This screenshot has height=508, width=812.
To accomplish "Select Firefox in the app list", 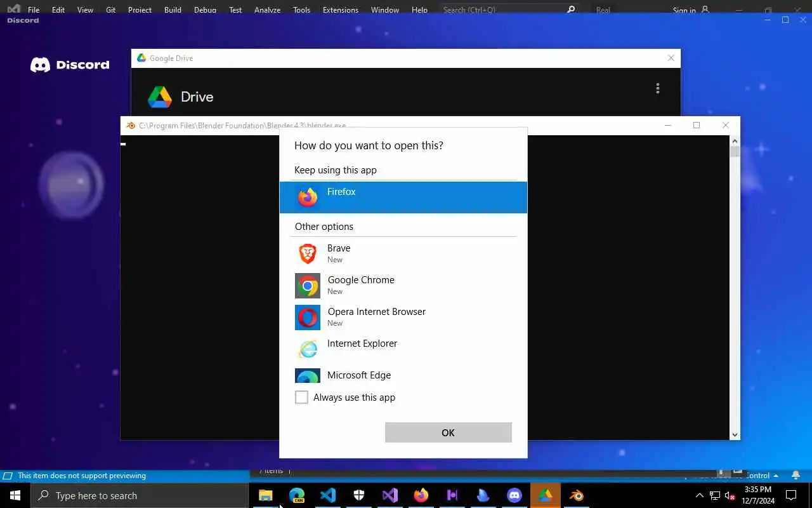I will click(x=403, y=197).
